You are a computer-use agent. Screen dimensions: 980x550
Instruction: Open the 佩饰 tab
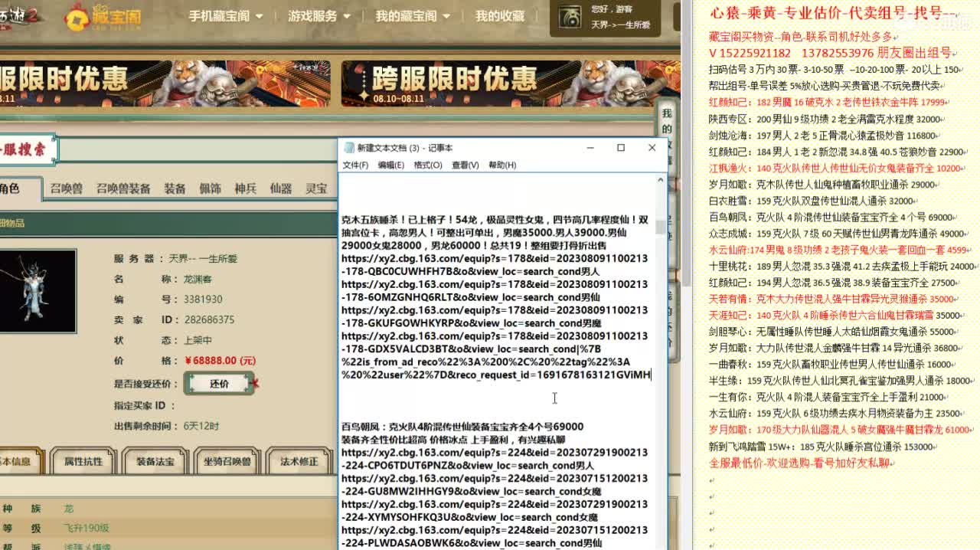click(210, 188)
